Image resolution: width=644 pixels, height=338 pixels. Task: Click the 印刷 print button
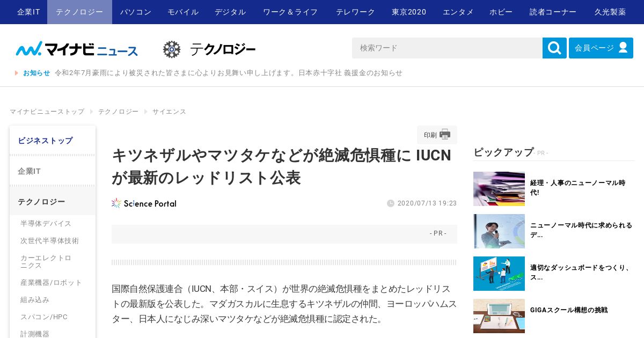[x=437, y=135]
